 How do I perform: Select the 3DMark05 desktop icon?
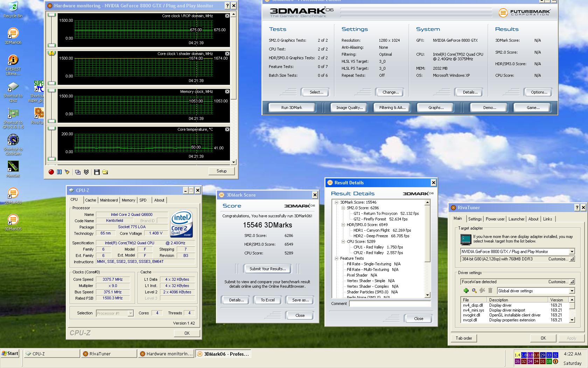tap(13, 223)
